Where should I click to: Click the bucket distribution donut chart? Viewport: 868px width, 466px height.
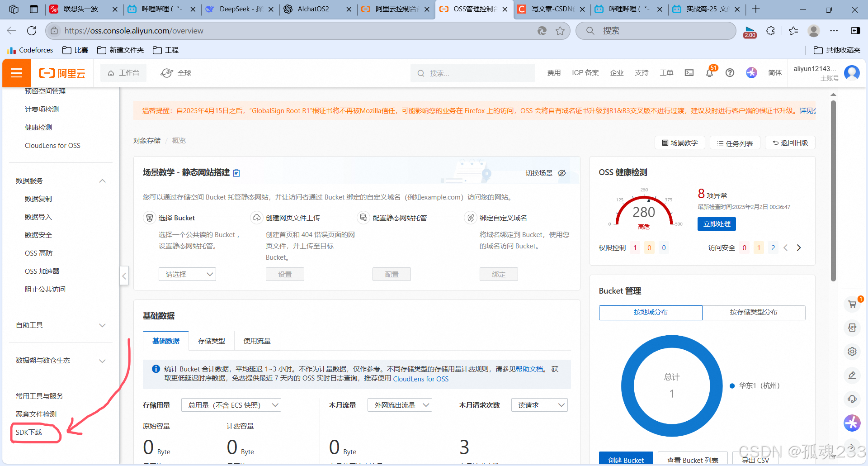(672, 386)
